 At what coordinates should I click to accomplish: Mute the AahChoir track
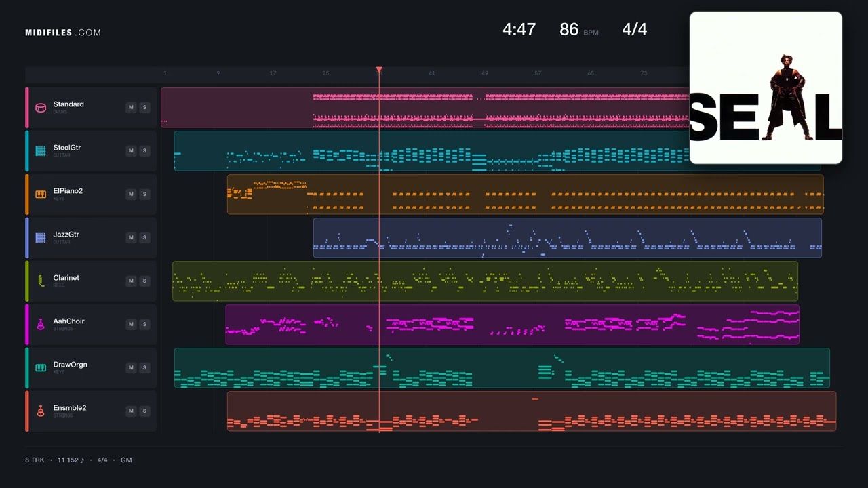(x=131, y=324)
